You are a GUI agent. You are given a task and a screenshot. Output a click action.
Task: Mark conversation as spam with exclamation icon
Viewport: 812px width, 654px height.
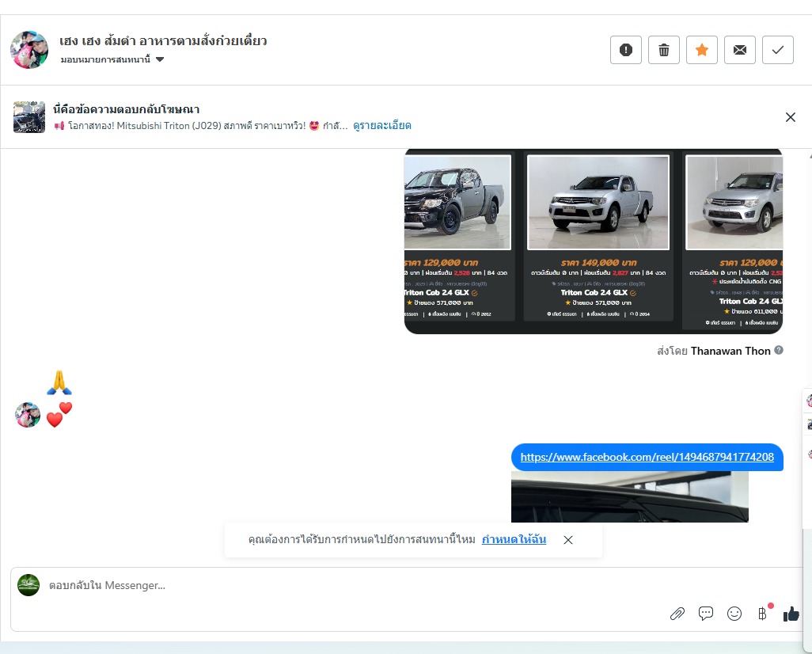click(625, 50)
